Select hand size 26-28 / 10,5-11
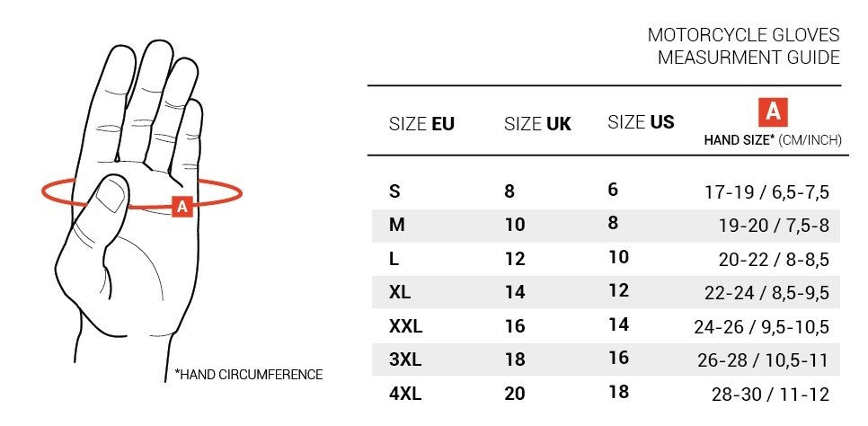 (763, 359)
